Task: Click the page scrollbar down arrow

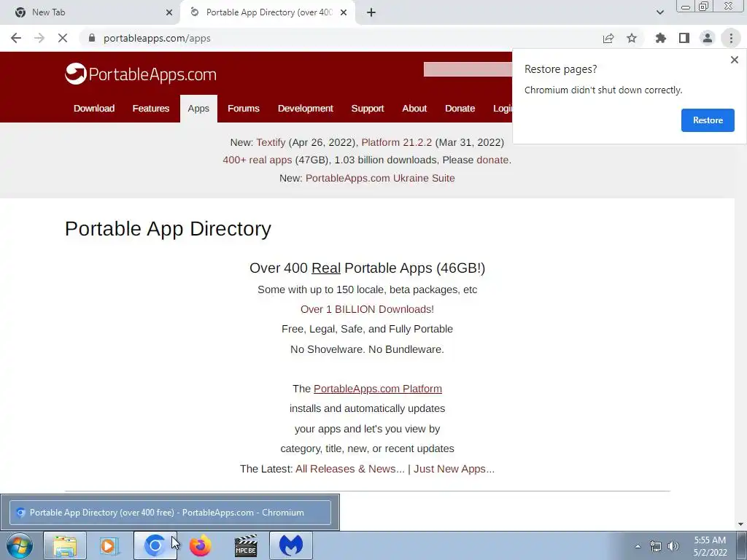Action: [x=740, y=524]
